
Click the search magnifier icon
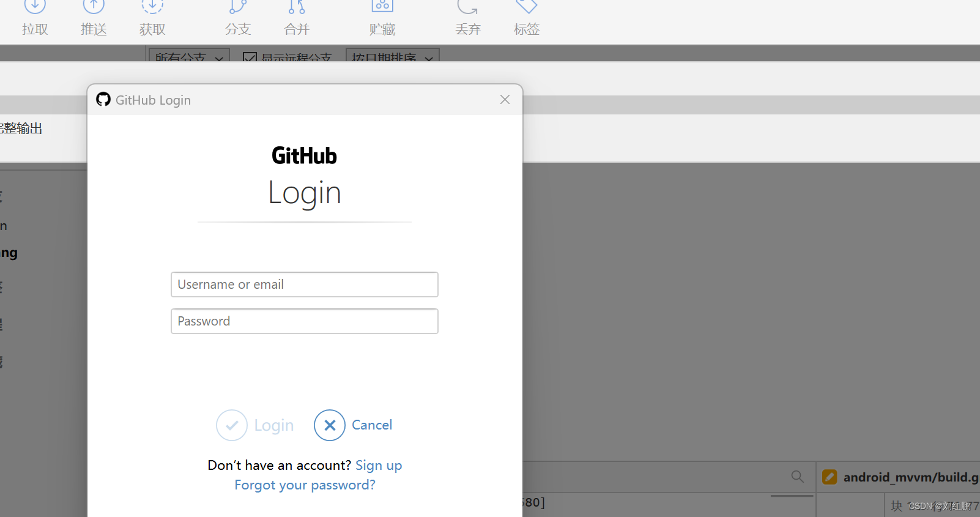point(797,476)
